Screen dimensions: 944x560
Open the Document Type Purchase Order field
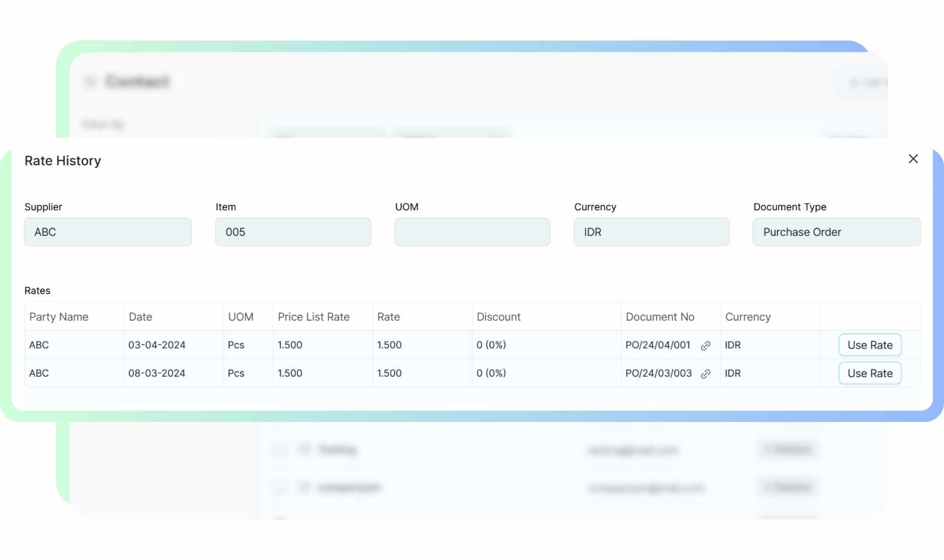(836, 232)
